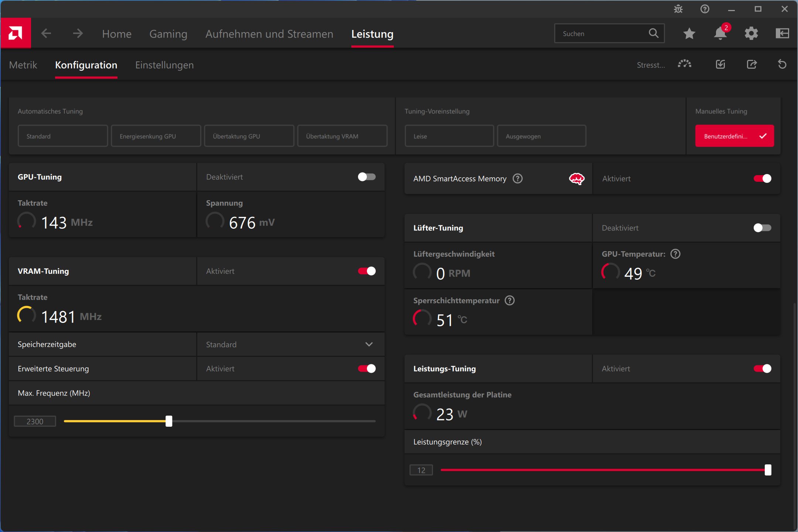Click the bug report icon

[x=678, y=9]
